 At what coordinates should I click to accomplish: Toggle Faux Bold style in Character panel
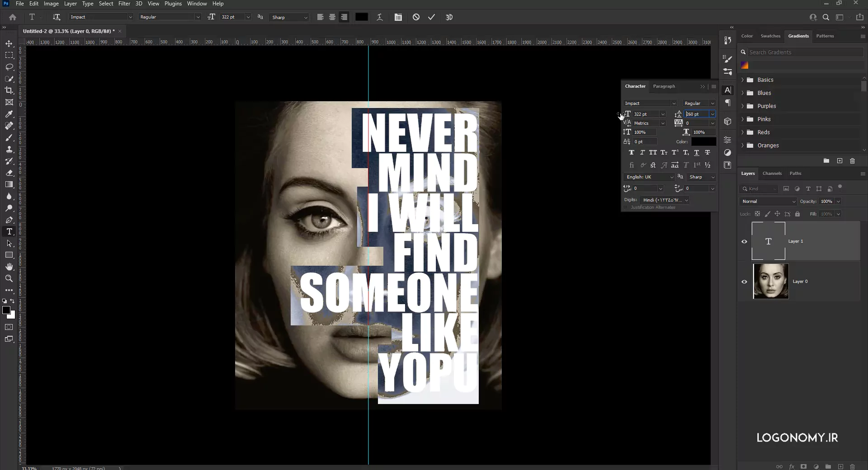pyautogui.click(x=631, y=153)
